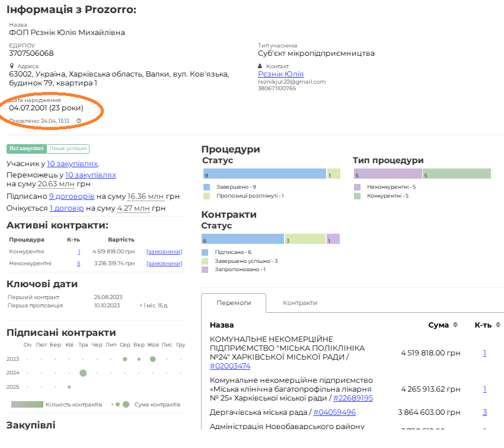
Task: Open the Рєзнік Юлія contact link
Action: 280,74
